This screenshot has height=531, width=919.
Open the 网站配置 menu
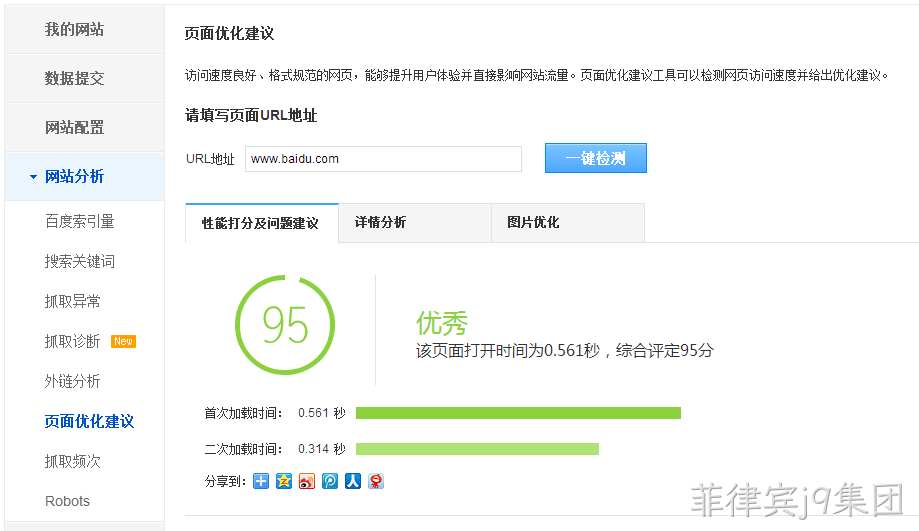tap(84, 127)
